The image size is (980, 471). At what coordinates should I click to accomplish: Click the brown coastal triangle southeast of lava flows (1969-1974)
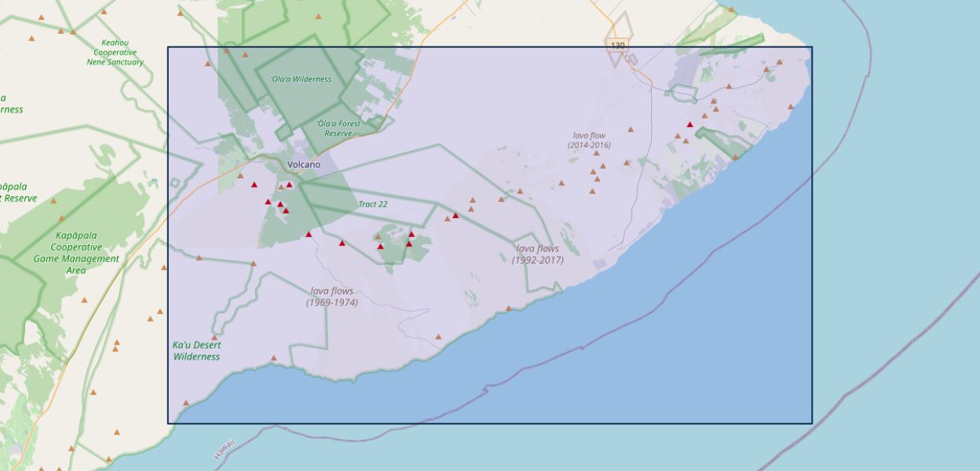pos(438,337)
